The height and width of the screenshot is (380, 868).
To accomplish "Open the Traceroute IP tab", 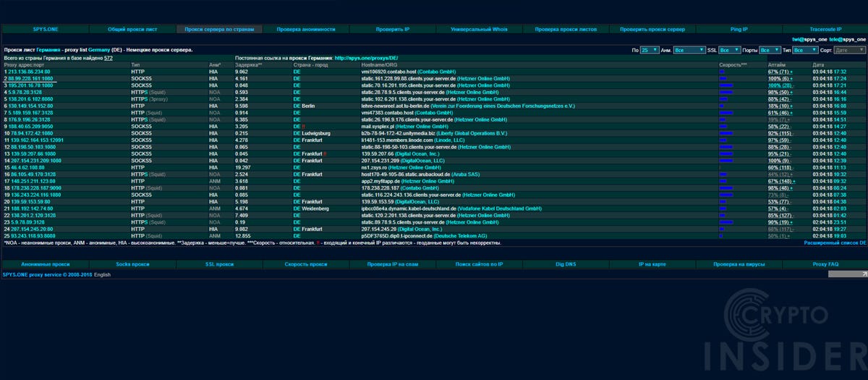I will point(825,29).
